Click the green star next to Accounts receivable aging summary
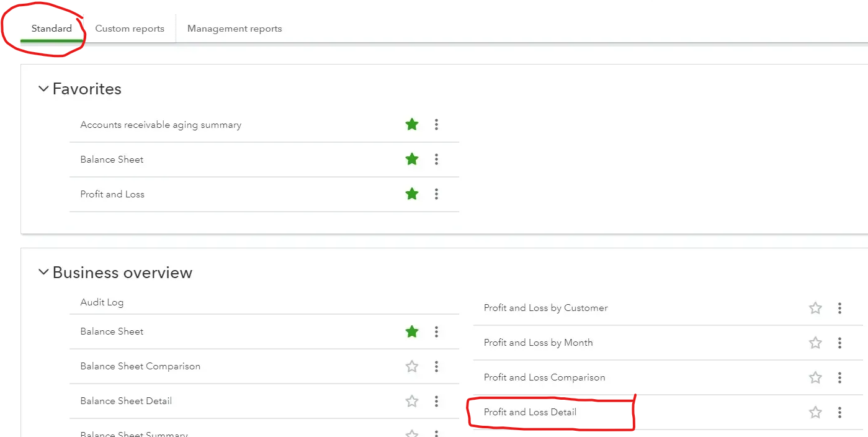The width and height of the screenshot is (868, 437). [x=411, y=124]
